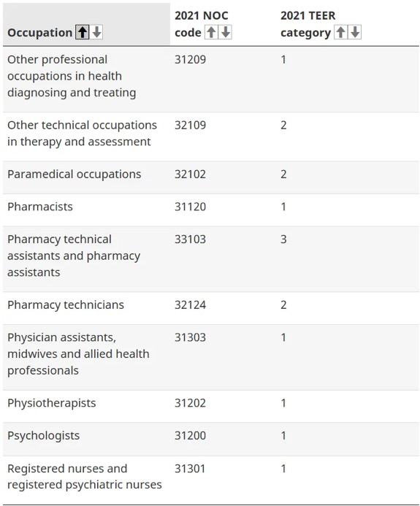Sort 2021 TEER category ascending arrow

click(x=340, y=32)
